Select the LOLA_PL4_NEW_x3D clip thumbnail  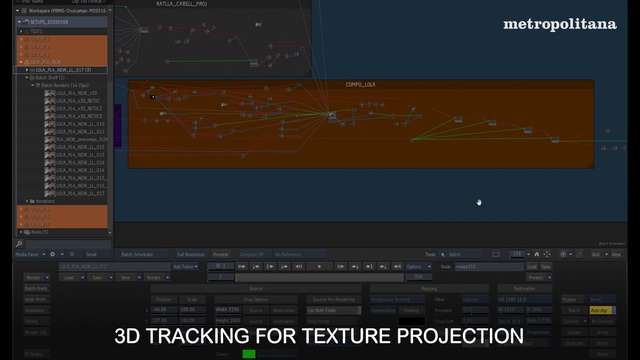tap(50, 93)
